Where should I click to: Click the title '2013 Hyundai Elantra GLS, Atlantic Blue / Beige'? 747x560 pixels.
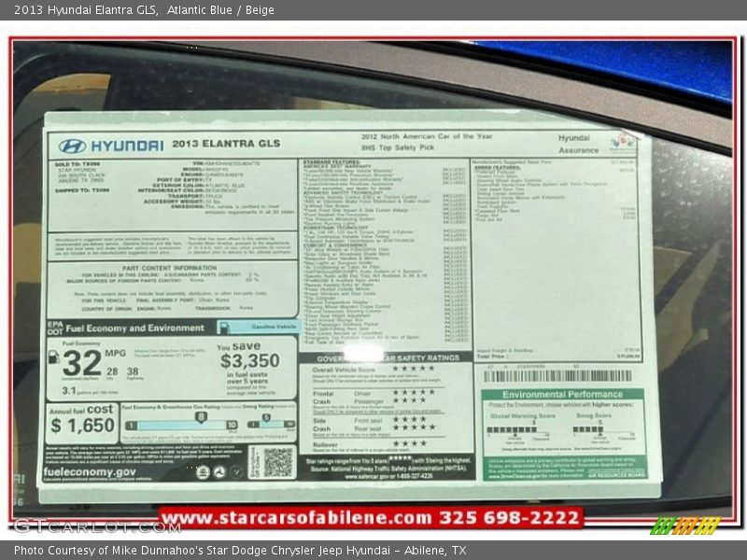pyautogui.click(x=144, y=10)
